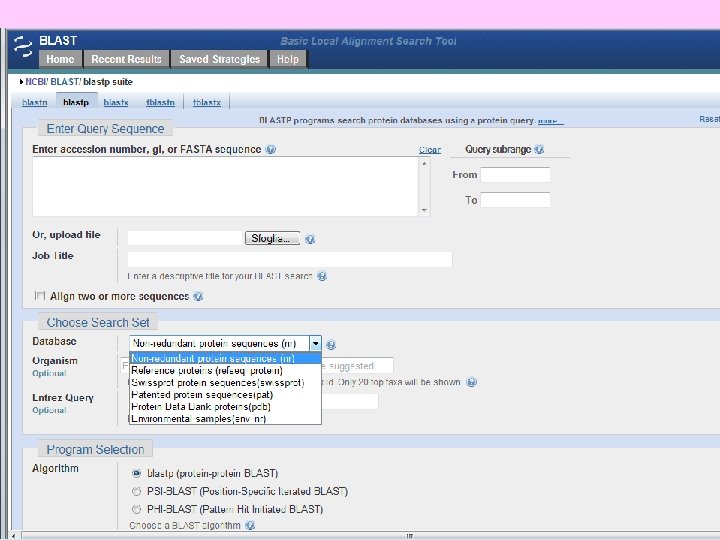
Task: Click Optional text under Organism
Action: pyautogui.click(x=49, y=373)
